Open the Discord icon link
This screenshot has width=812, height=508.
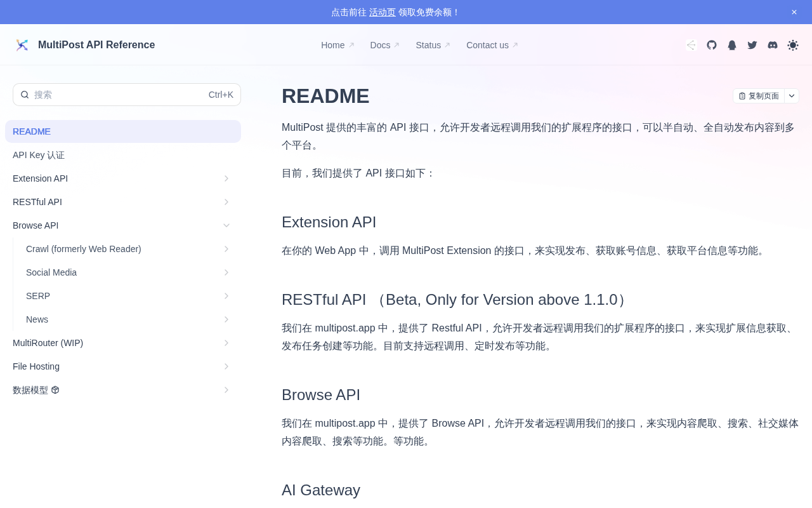point(773,45)
